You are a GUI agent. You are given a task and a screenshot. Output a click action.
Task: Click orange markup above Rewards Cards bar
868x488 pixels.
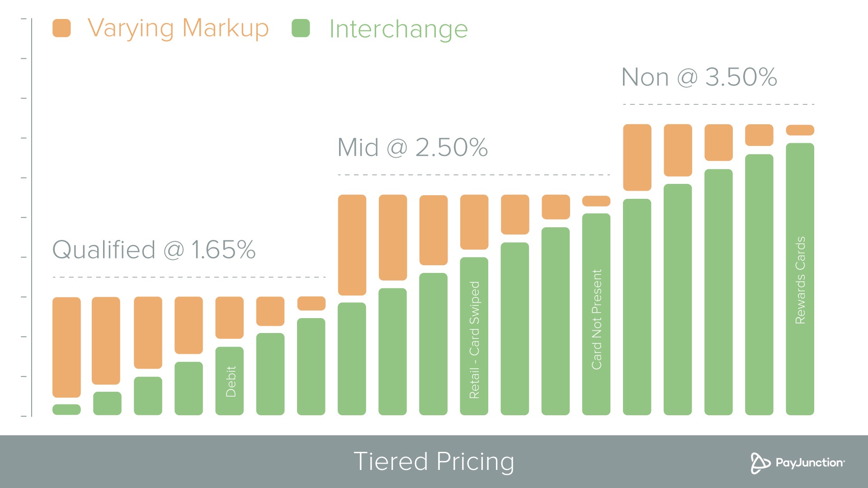tap(800, 130)
